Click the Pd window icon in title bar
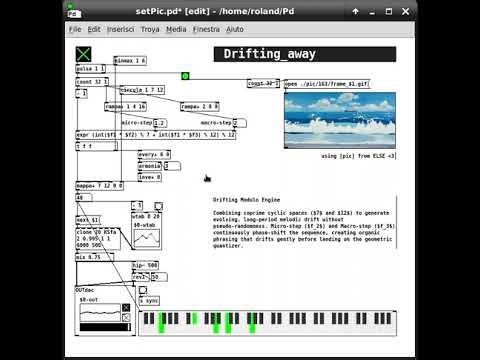Viewport: 480px width, 360px height. 74,12
